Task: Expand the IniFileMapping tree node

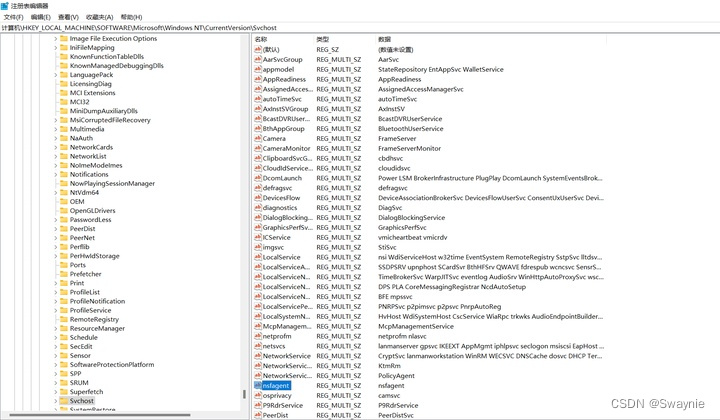Action: [56, 48]
